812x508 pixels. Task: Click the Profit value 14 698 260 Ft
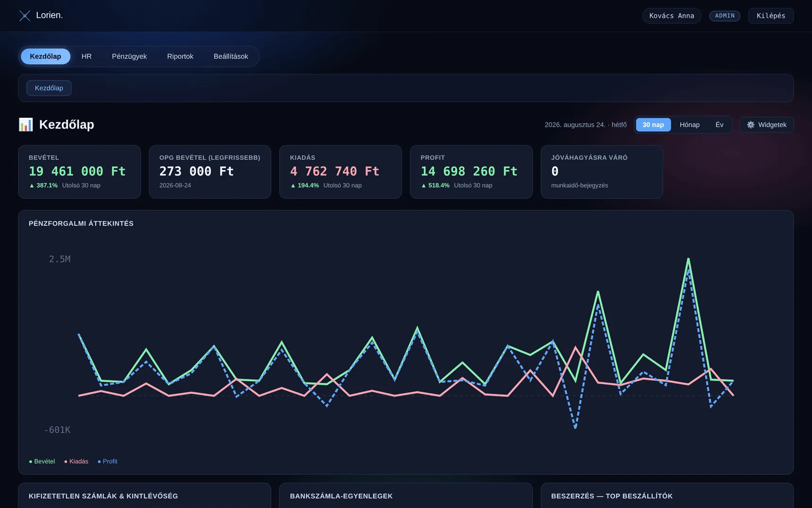tap(469, 171)
